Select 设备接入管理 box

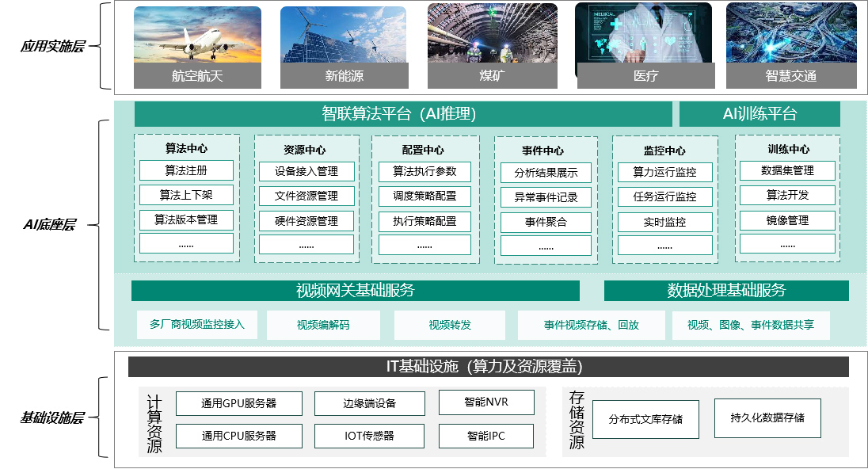coord(306,172)
